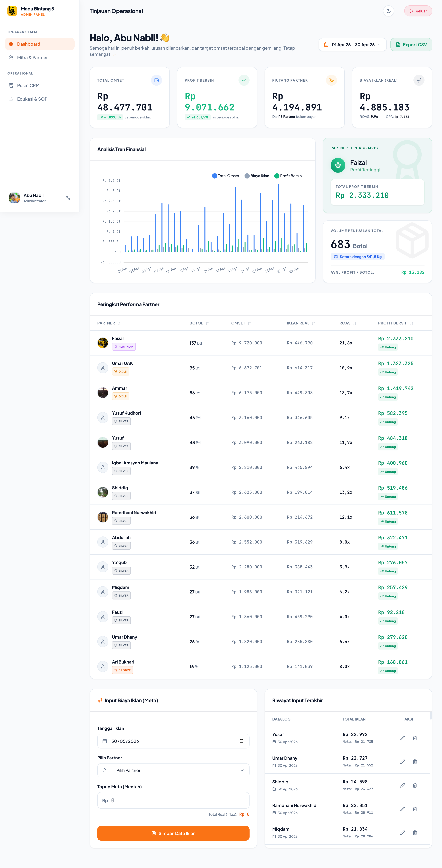Click Ramdhani Nurwakhid's avatar in ranking table
This screenshot has width=442, height=868.
point(103,517)
